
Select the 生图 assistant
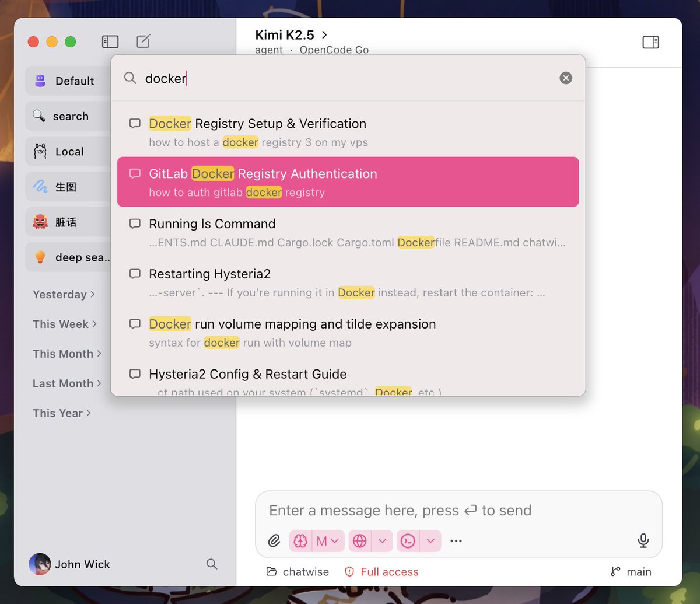(68, 187)
